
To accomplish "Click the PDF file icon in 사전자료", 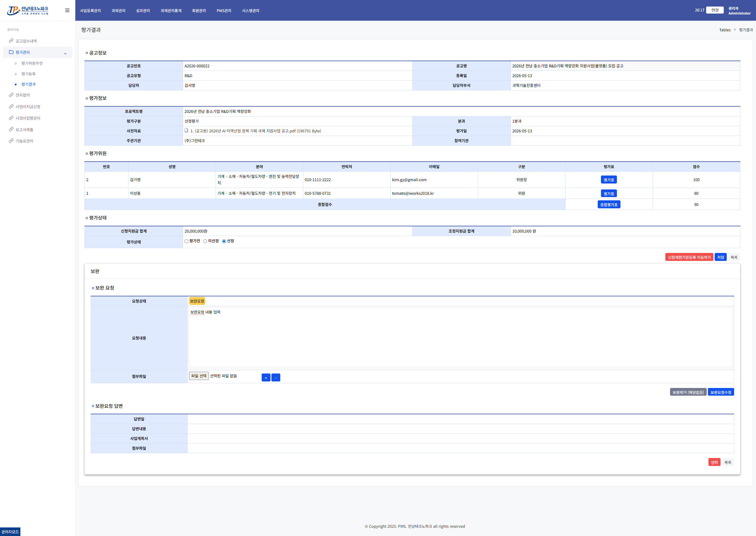I will coord(186,131).
